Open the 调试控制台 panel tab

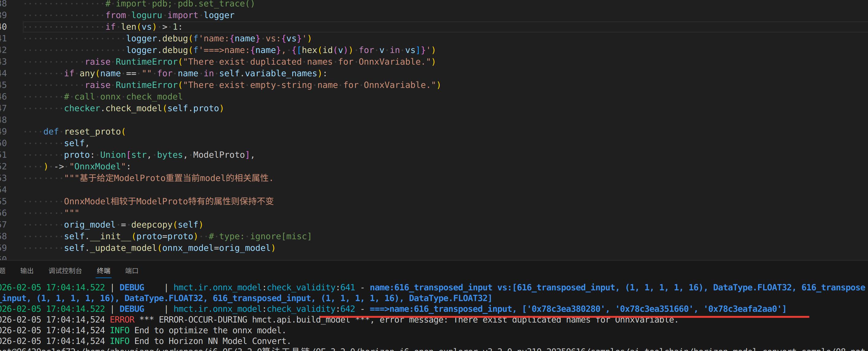coord(65,271)
